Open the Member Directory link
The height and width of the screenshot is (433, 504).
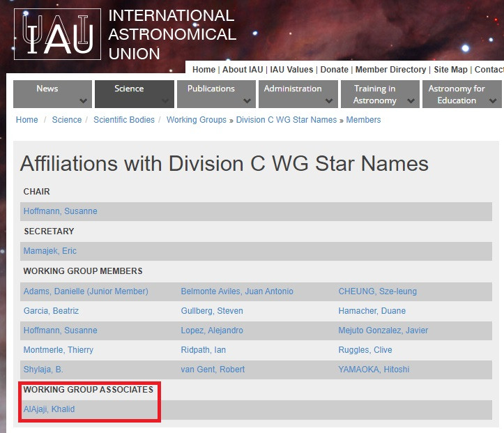(x=390, y=70)
